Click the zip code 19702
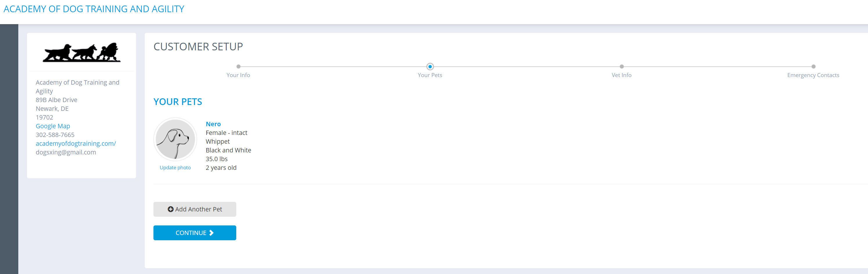 (44, 118)
